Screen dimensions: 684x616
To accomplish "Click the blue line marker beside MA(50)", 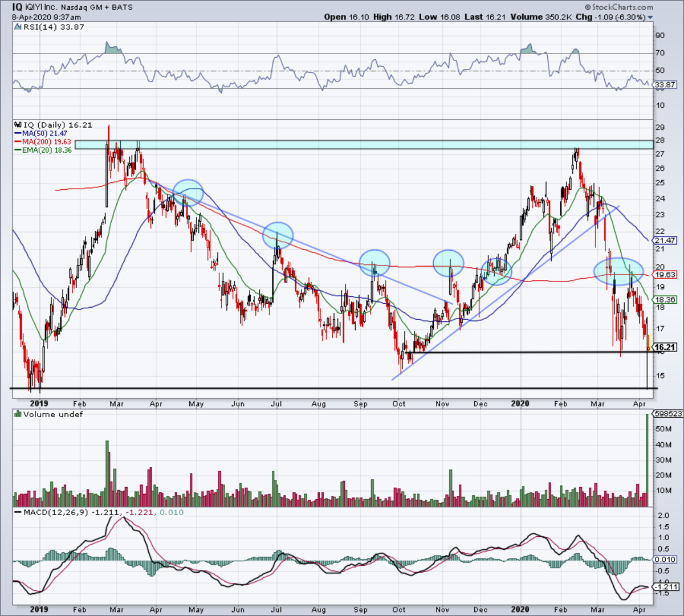I will coord(17,133).
